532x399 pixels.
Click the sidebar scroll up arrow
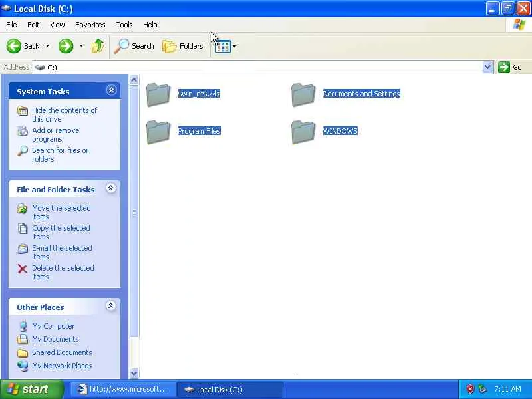coord(134,80)
